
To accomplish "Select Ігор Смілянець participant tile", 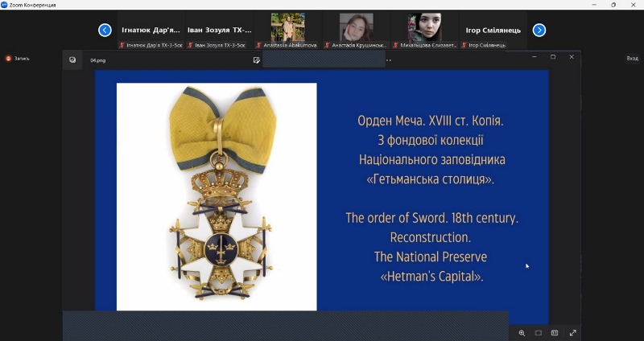I will (493, 30).
